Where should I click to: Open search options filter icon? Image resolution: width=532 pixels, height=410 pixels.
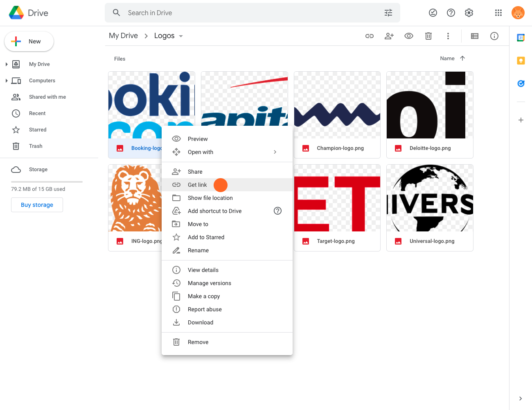[388, 13]
